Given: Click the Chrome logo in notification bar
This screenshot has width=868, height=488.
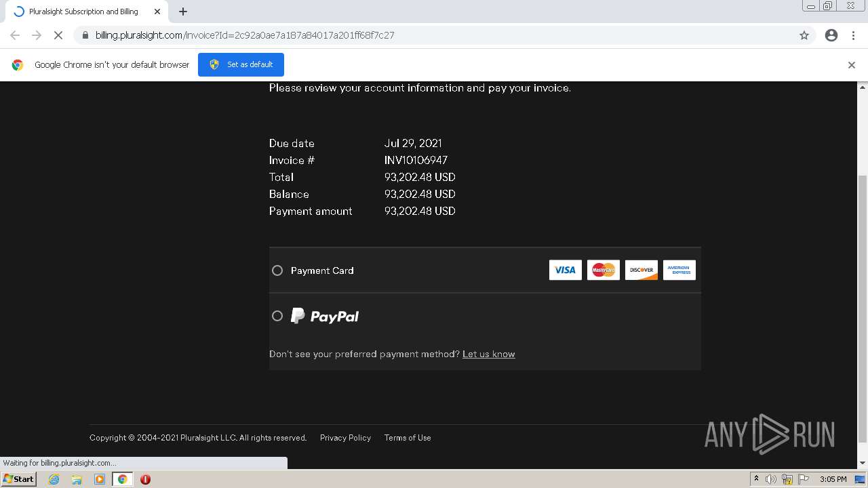Looking at the screenshot, I should click(x=18, y=65).
